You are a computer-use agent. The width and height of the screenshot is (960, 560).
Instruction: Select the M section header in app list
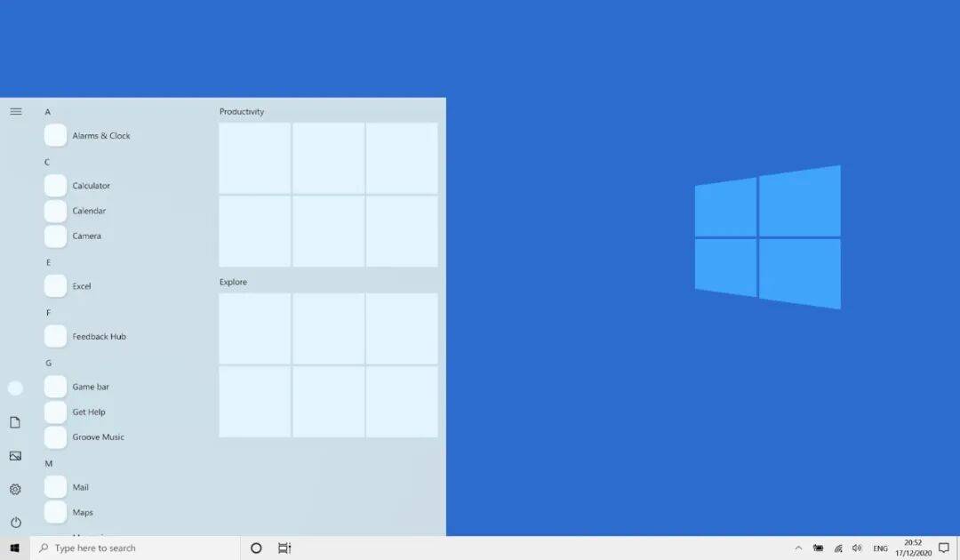(47, 462)
